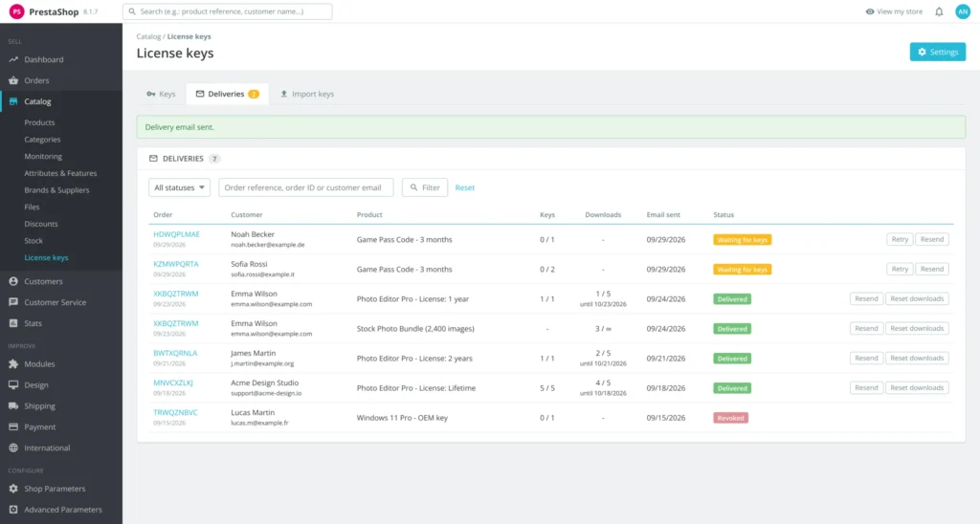Resend Photo Editor Pro 1 year delivery
This screenshot has height=524, width=980.
click(x=866, y=298)
